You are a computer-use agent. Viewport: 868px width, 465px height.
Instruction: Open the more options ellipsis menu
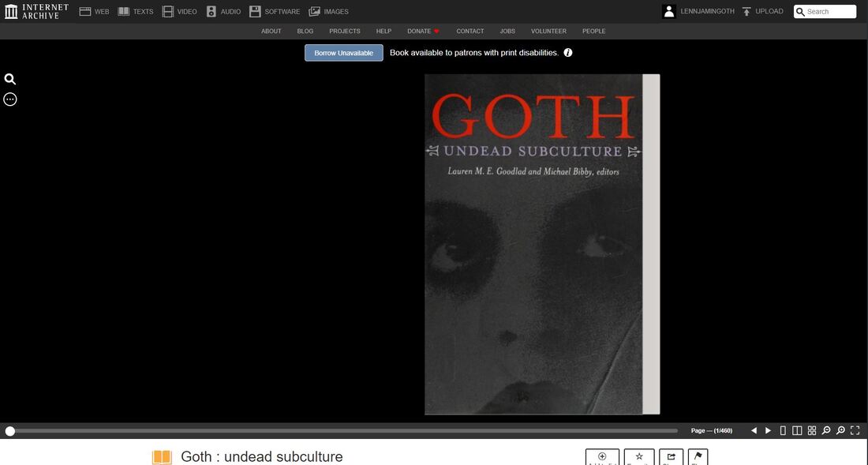[x=10, y=99]
